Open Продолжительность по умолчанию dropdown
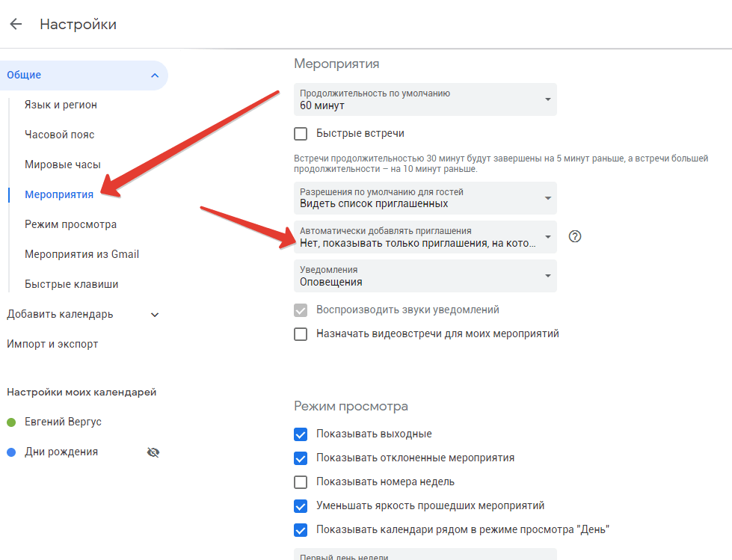Image resolution: width=732 pixels, height=560 pixels. coord(425,99)
